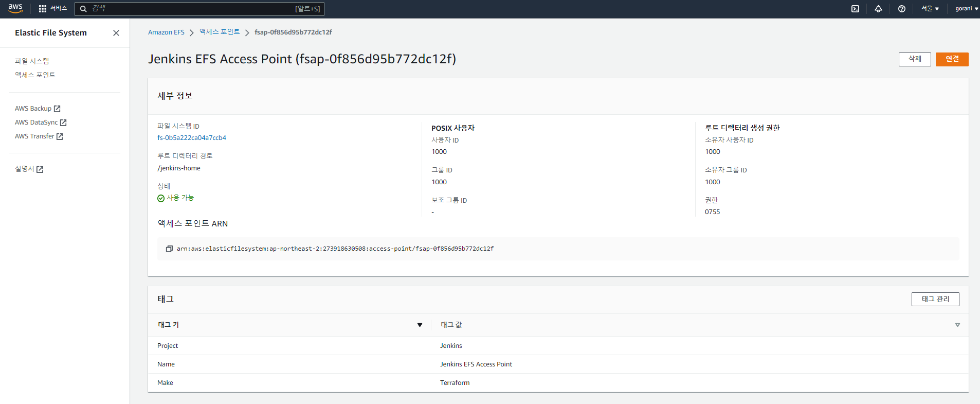Click the orange 연결 attach button

click(x=952, y=59)
